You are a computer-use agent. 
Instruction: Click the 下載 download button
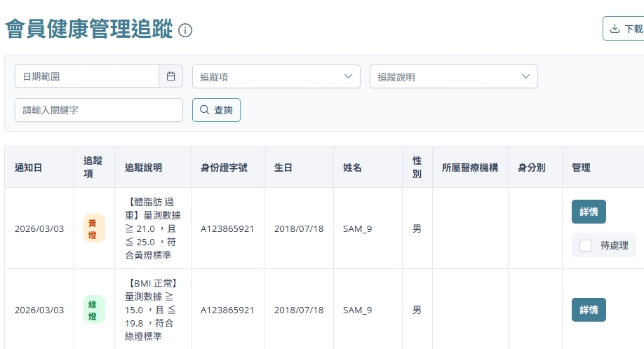pyautogui.click(x=624, y=29)
